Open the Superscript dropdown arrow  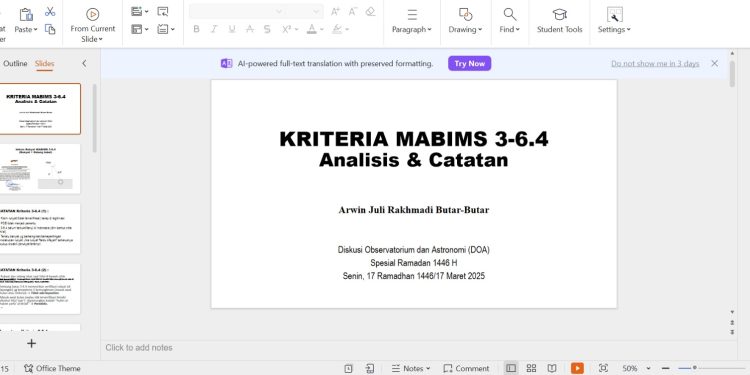click(297, 30)
